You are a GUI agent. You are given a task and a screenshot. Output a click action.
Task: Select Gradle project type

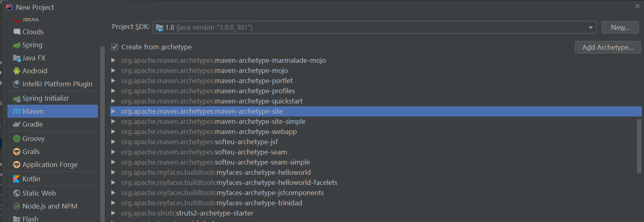click(53, 124)
